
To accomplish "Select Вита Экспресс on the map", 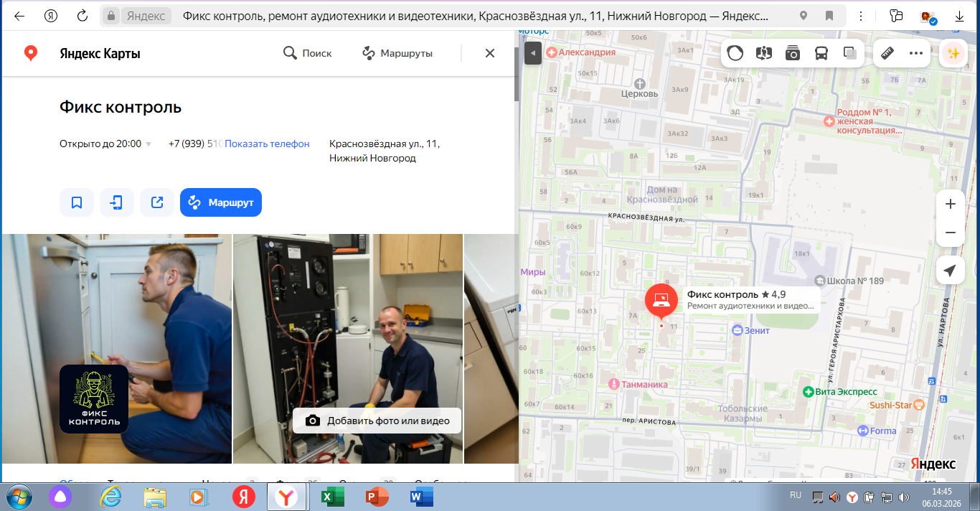I will click(840, 392).
